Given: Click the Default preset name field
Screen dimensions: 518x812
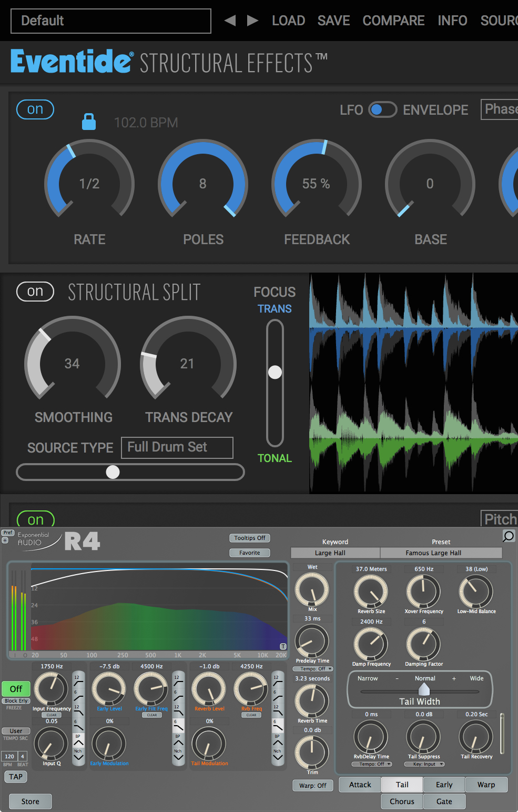Looking at the screenshot, I should click(110, 21).
